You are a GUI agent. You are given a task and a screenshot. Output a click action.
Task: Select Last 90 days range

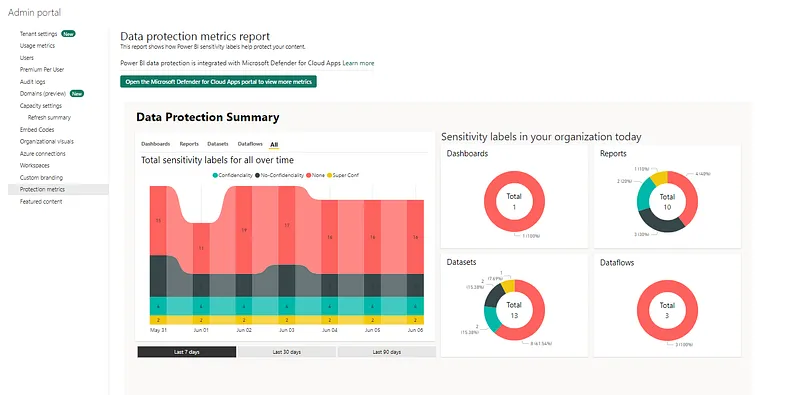(x=387, y=352)
